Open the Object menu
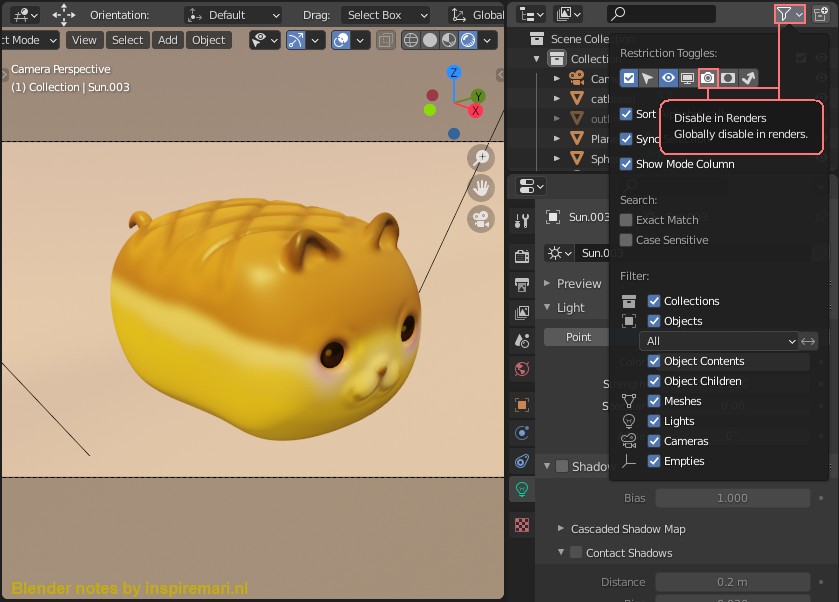Image resolution: width=839 pixels, height=602 pixels. [x=207, y=40]
